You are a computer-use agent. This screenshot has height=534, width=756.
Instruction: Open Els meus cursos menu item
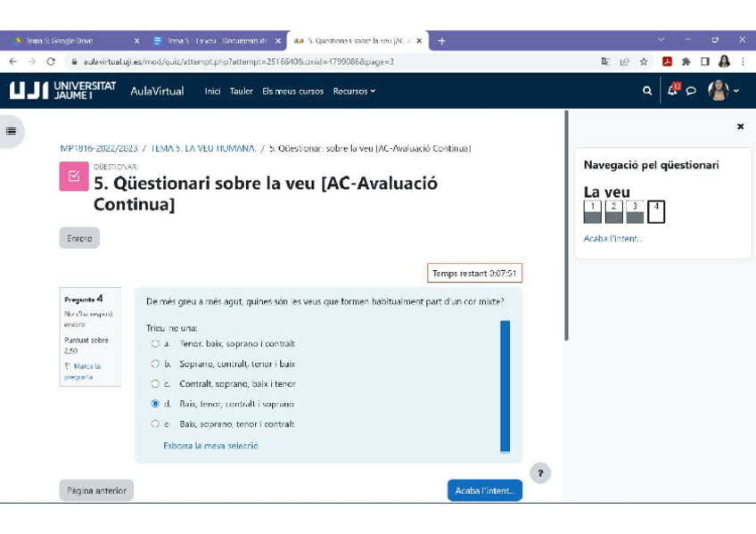[x=292, y=91]
